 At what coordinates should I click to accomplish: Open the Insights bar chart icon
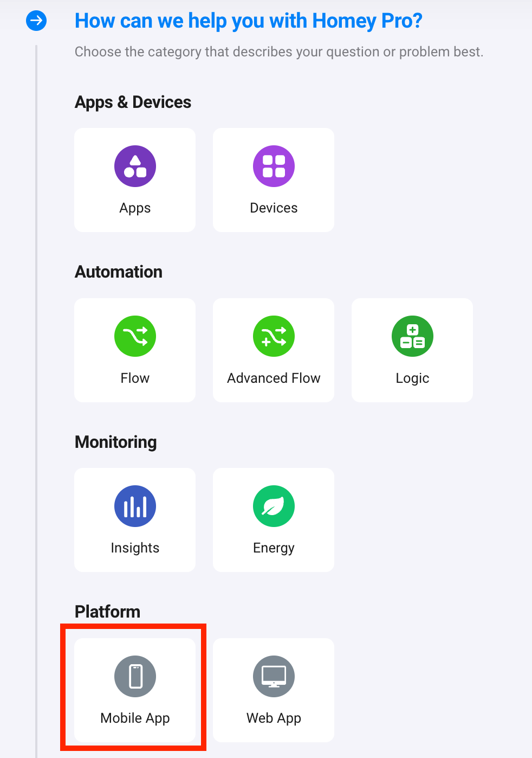[x=135, y=506]
